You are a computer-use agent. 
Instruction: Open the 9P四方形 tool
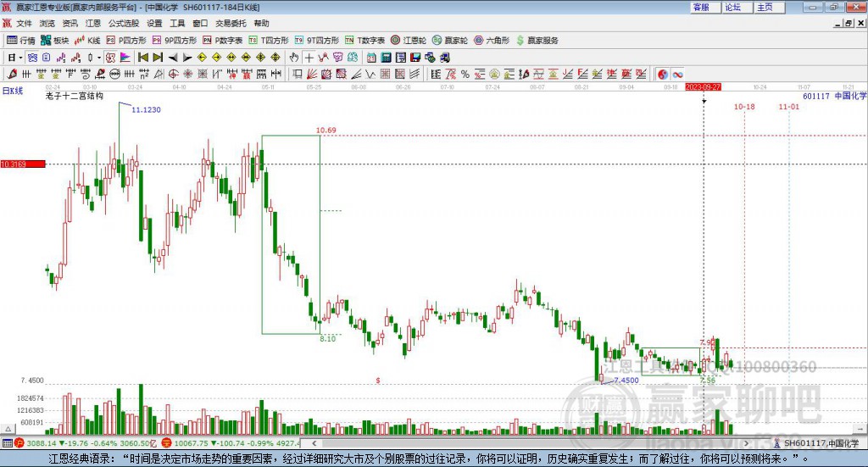click(x=175, y=41)
